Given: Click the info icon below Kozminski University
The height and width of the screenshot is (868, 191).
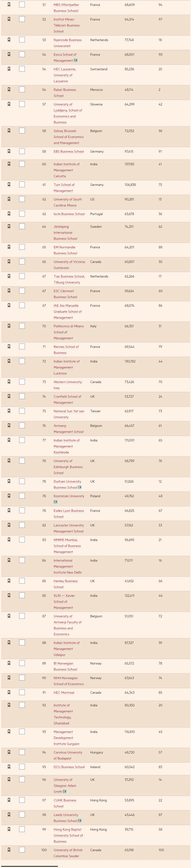Looking at the screenshot, I should point(55,502).
